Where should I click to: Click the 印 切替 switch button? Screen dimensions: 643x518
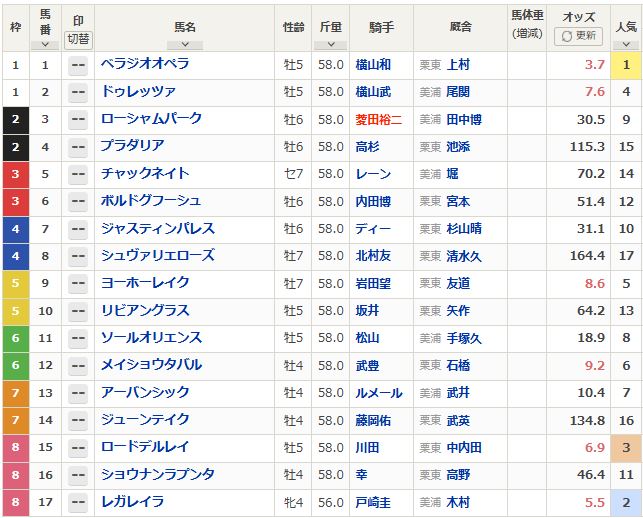click(x=78, y=39)
